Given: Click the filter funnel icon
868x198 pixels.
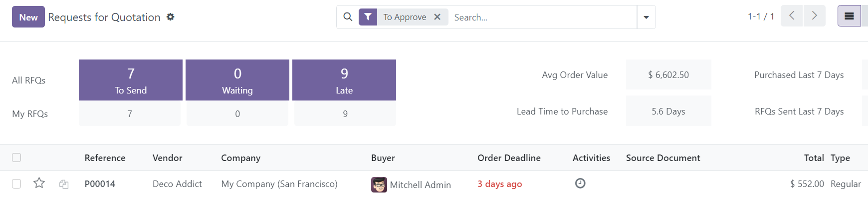Looking at the screenshot, I should (368, 17).
